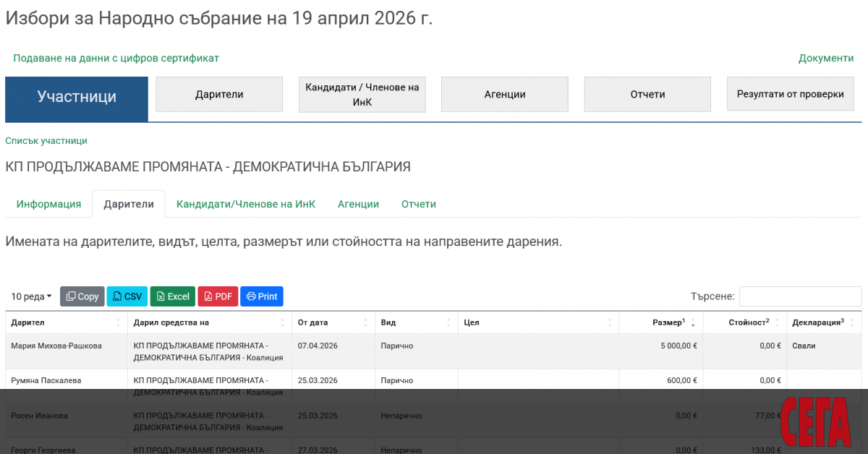Open the Кандидати/Членове на ИнК tab
The width and height of the screenshot is (868, 454).
(246, 204)
